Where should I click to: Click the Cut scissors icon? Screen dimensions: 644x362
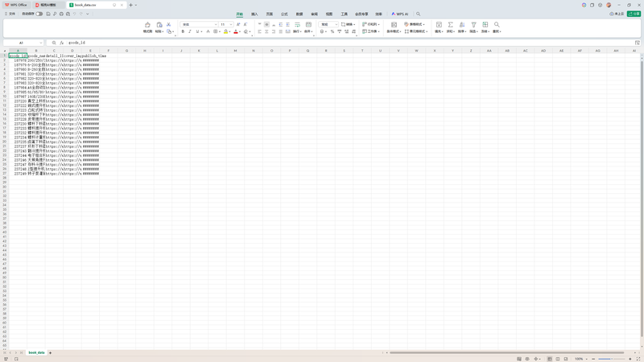coord(168,25)
